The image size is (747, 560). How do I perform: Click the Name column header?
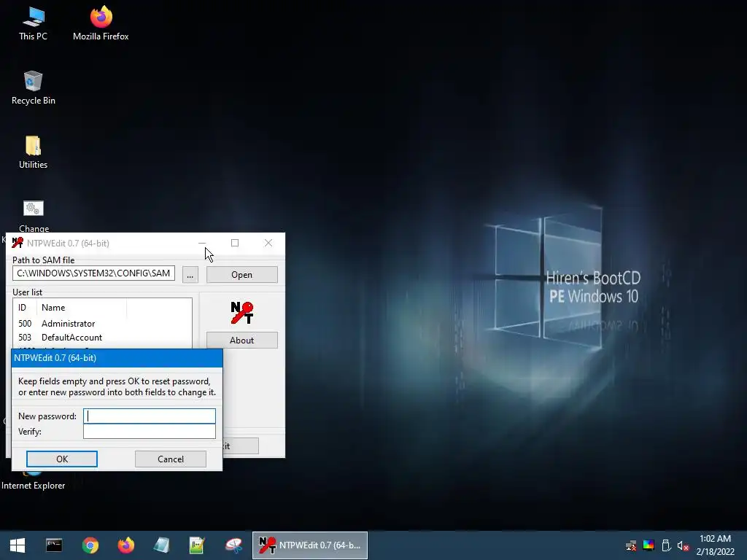pos(82,308)
